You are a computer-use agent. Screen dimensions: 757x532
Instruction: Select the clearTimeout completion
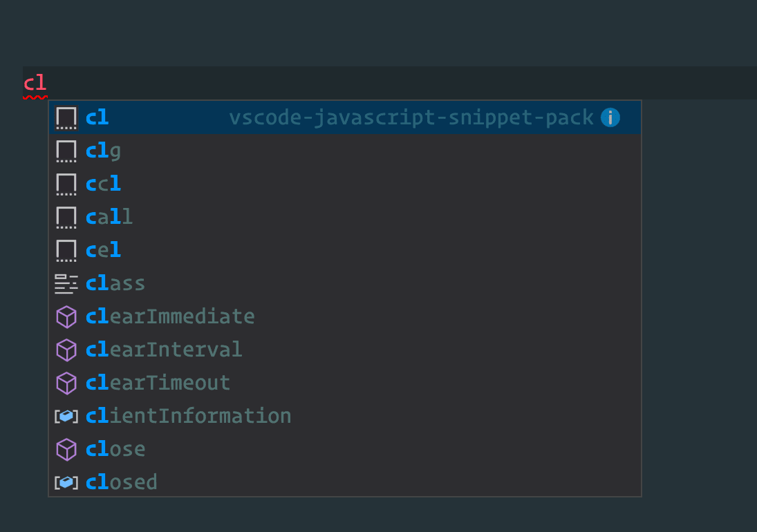coord(158,383)
